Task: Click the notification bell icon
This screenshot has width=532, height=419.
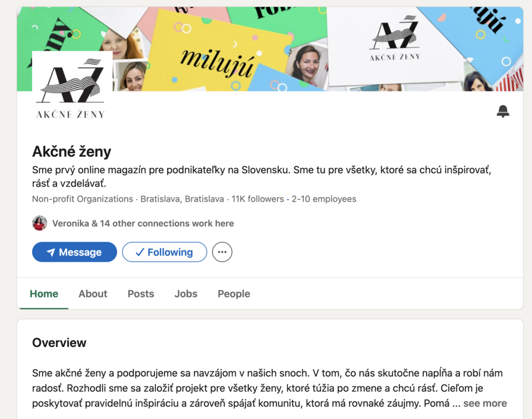Action: tap(503, 111)
